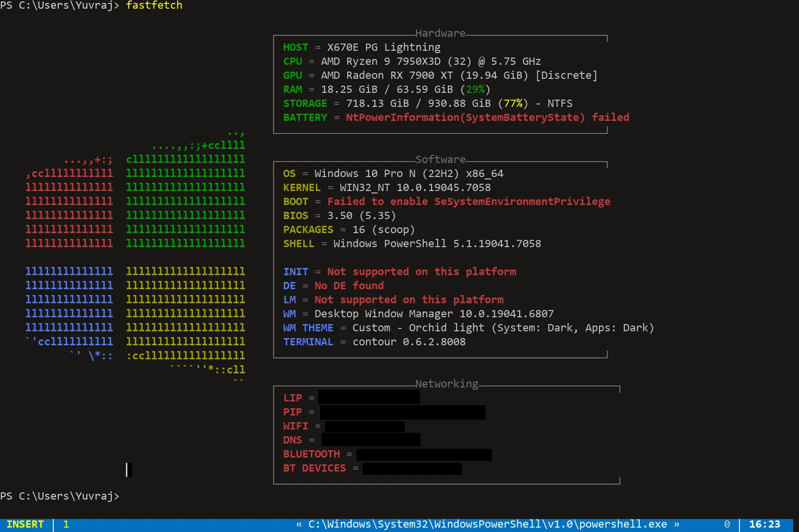The width and height of the screenshot is (799, 532).
Task: Click the 0 counter in the status bar
Action: (727, 524)
